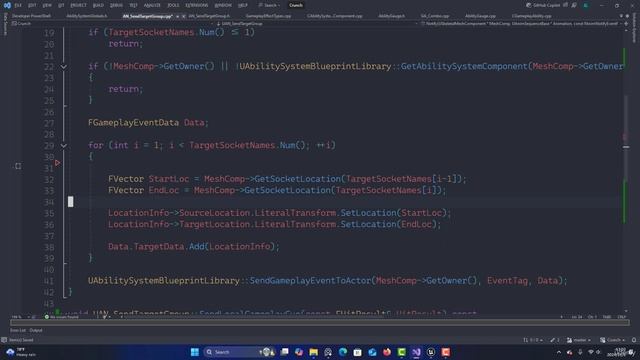
Task: Open the editor zoom level dropdown
Action: (x=20, y=317)
